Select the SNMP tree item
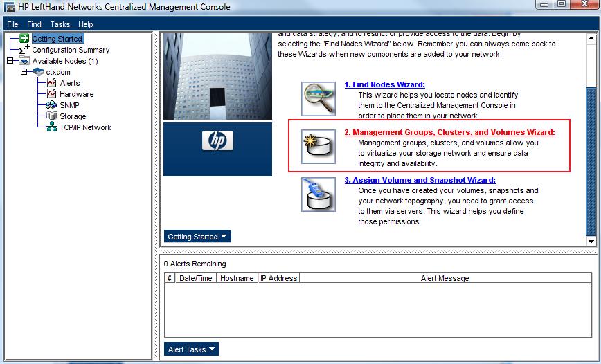 (x=69, y=105)
